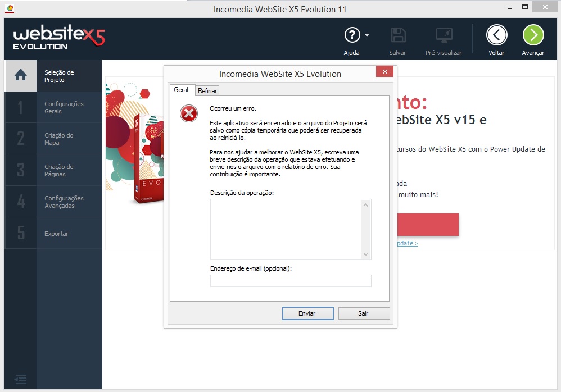This screenshot has height=392, width=561.
Task: Select step 1 Configurações Gerais
Action: pos(53,108)
